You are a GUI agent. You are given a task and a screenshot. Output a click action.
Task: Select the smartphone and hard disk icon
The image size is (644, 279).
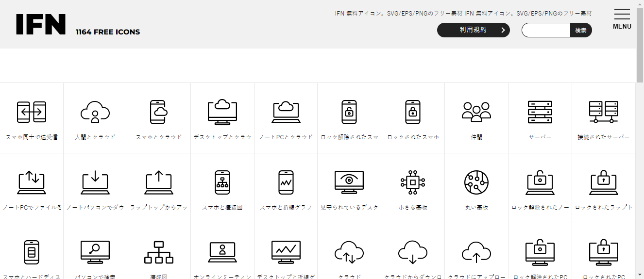32,252
